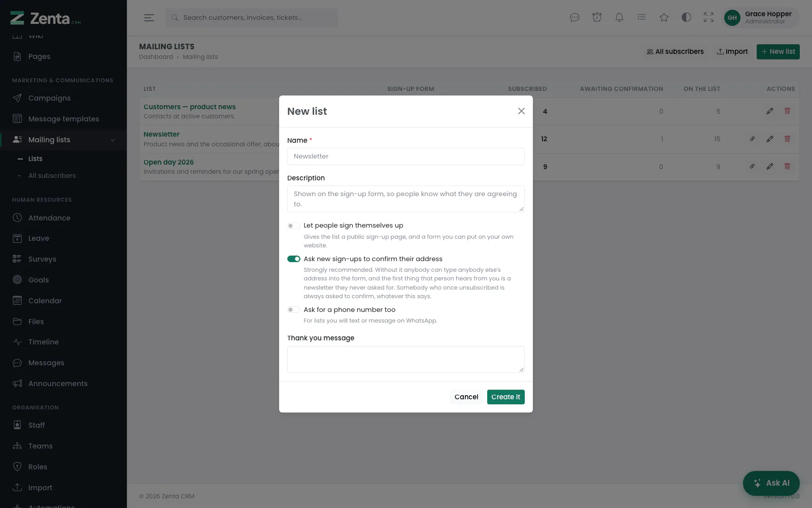Open the alarm clock reminders icon
812x508 pixels.
[597, 18]
